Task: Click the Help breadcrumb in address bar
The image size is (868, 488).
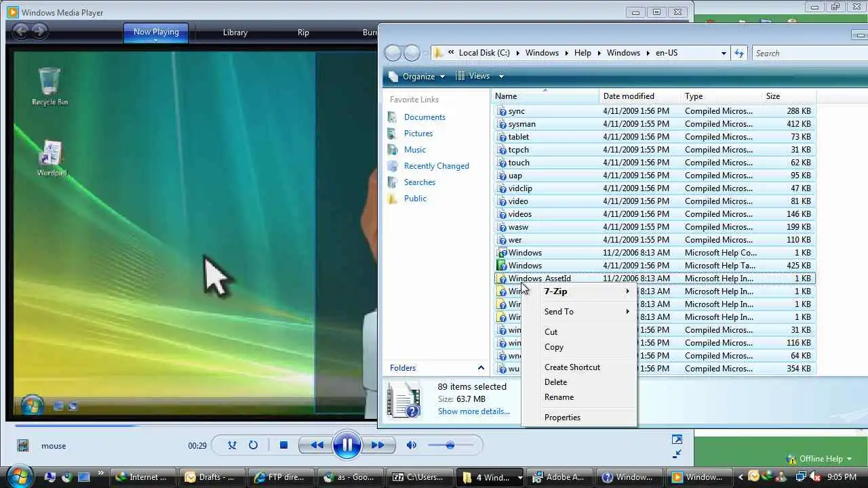Action: [583, 53]
